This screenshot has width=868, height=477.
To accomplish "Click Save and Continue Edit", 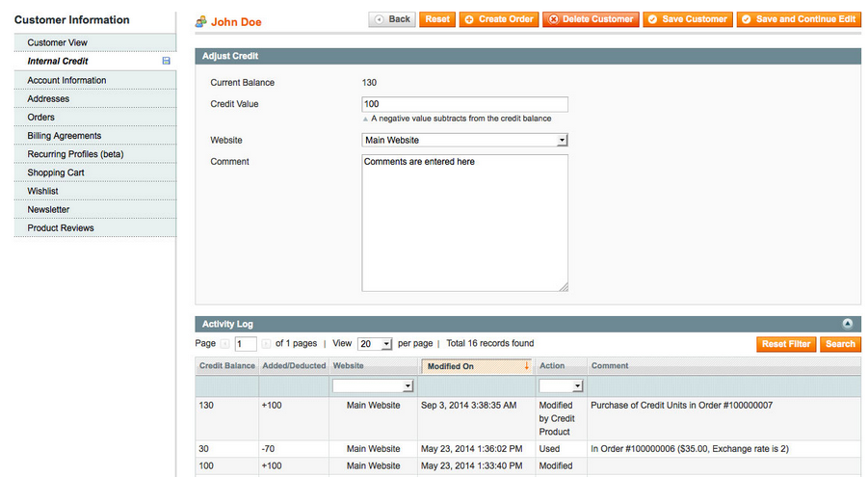I will click(799, 19).
